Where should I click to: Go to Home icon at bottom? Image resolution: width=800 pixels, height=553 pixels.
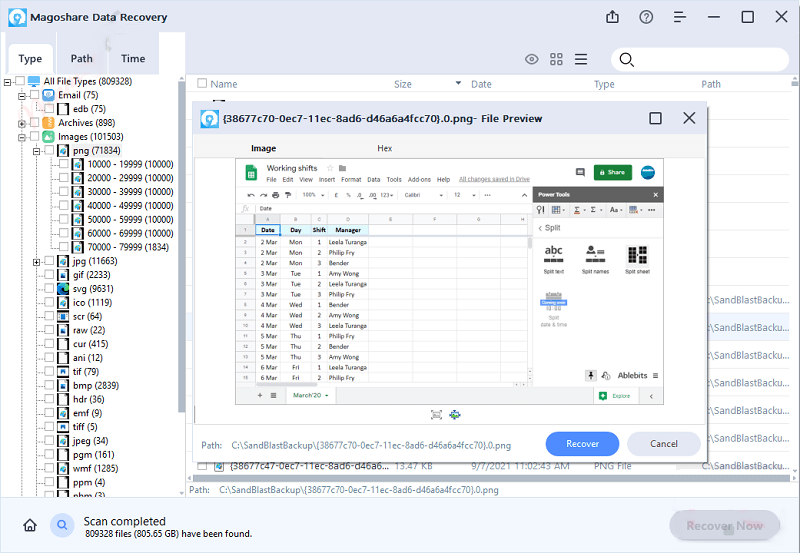click(x=30, y=525)
